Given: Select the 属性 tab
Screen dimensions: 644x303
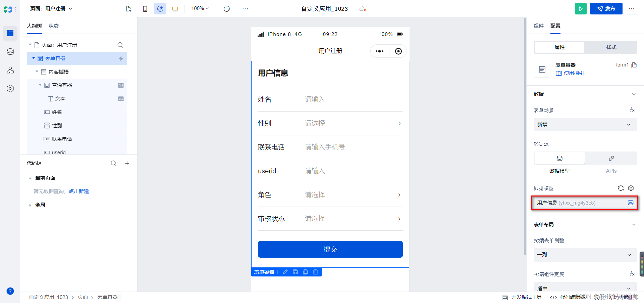Looking at the screenshot, I should click(x=559, y=47).
